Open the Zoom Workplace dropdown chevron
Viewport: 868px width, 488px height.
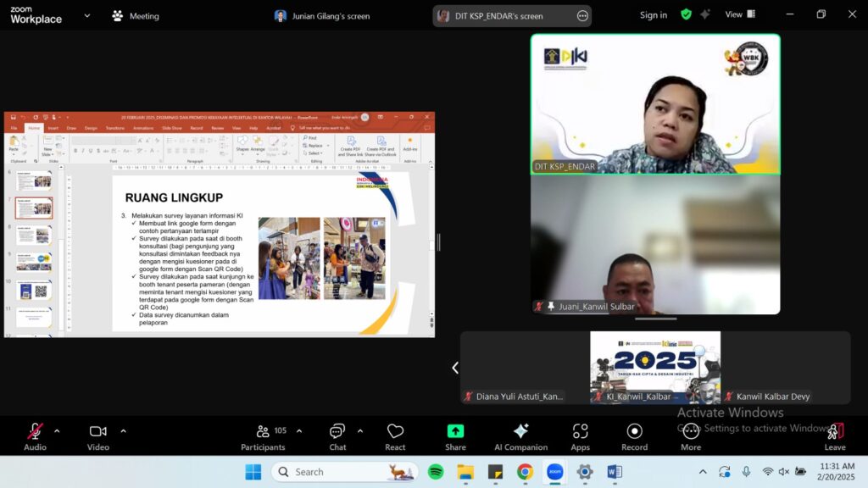coord(86,15)
